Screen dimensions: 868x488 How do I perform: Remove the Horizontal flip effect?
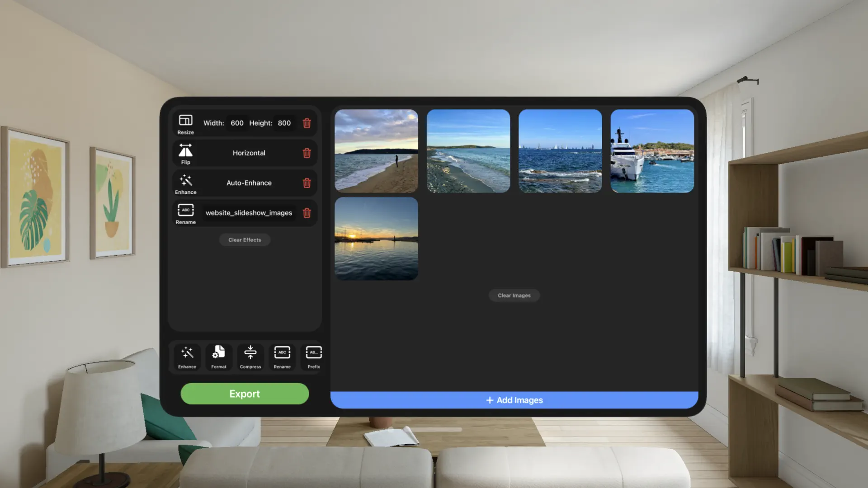[307, 153]
